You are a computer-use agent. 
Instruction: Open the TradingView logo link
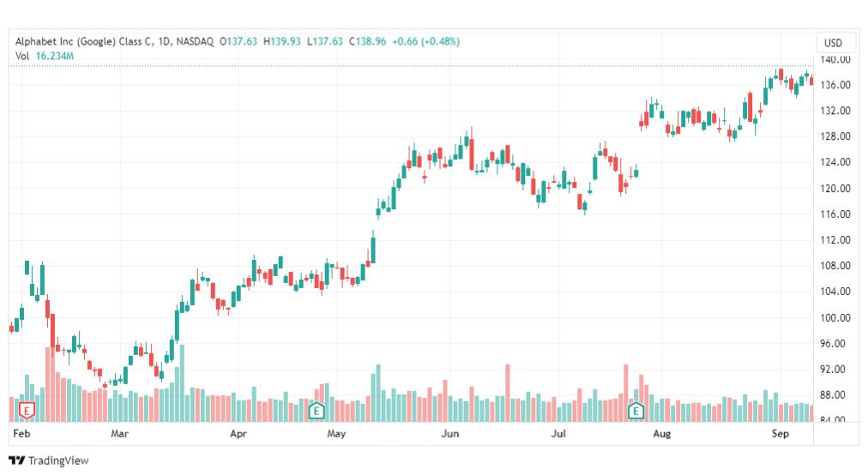click(49, 461)
